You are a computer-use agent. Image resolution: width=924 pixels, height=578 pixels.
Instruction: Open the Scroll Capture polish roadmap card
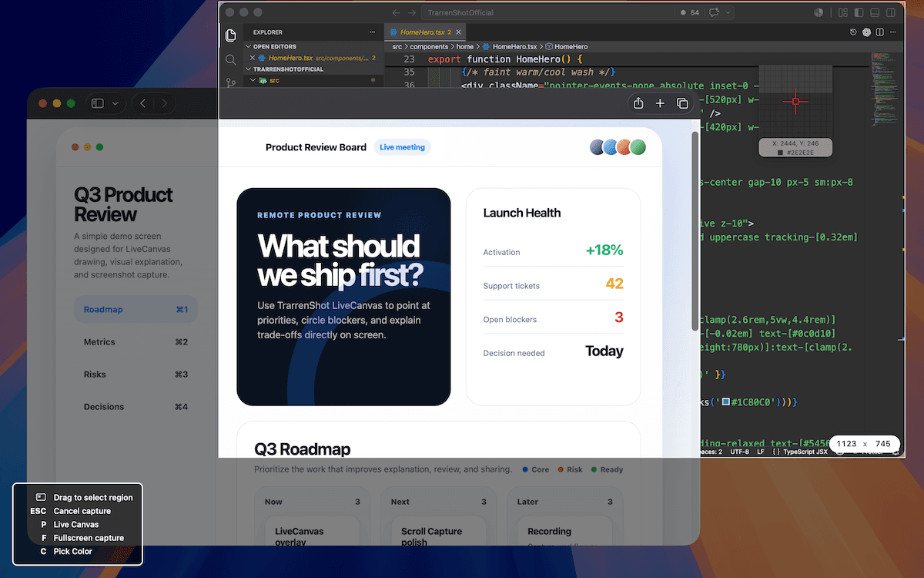[x=438, y=532]
